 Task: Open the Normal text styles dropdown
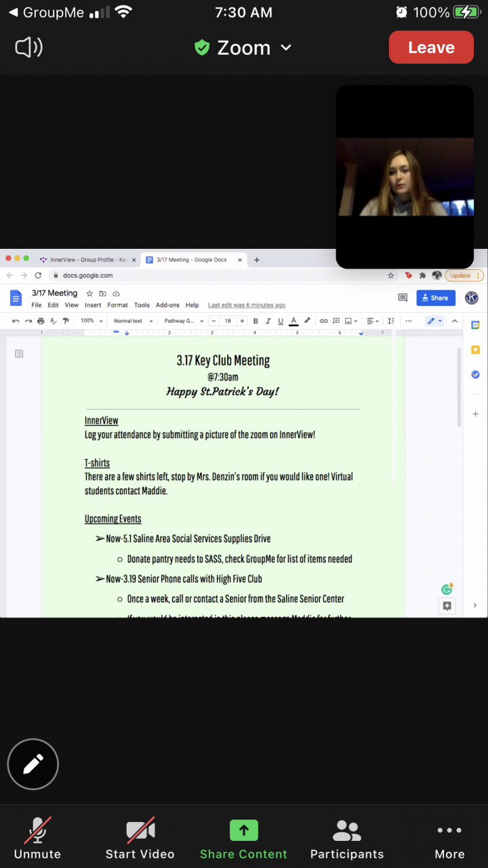132,321
